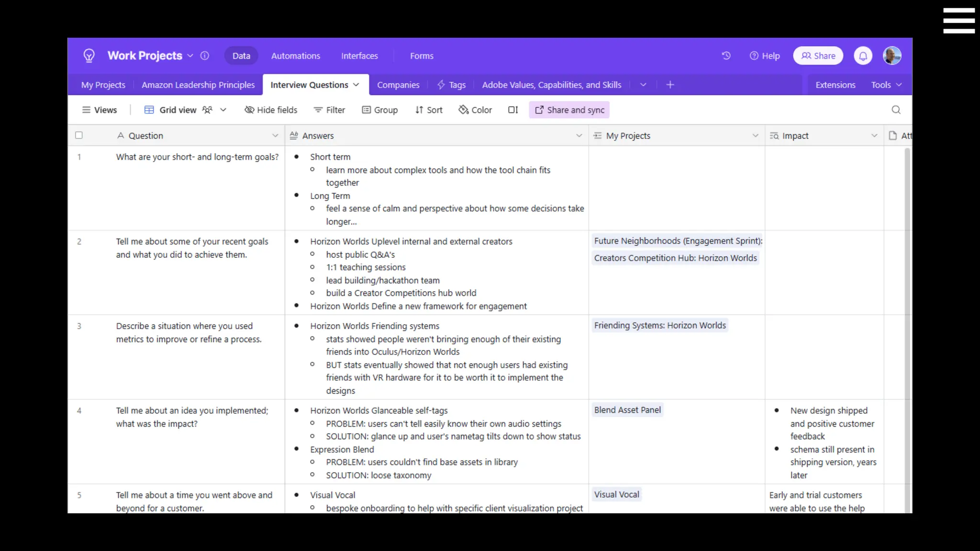Toggle the Views sidebar

coord(100,110)
